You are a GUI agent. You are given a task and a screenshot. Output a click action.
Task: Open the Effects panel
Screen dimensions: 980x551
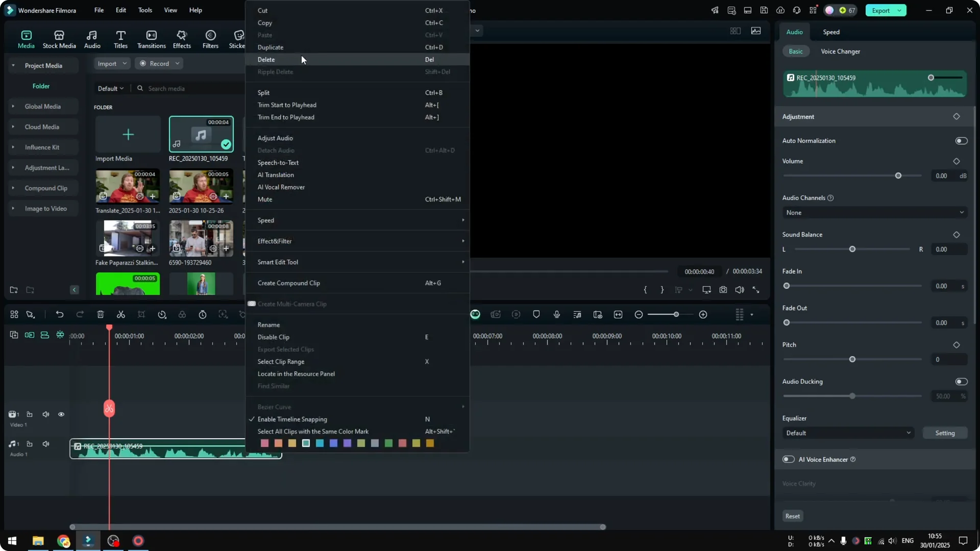pyautogui.click(x=182, y=38)
